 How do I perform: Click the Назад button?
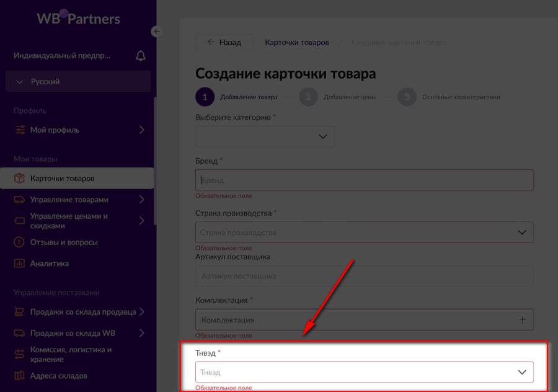click(x=224, y=42)
